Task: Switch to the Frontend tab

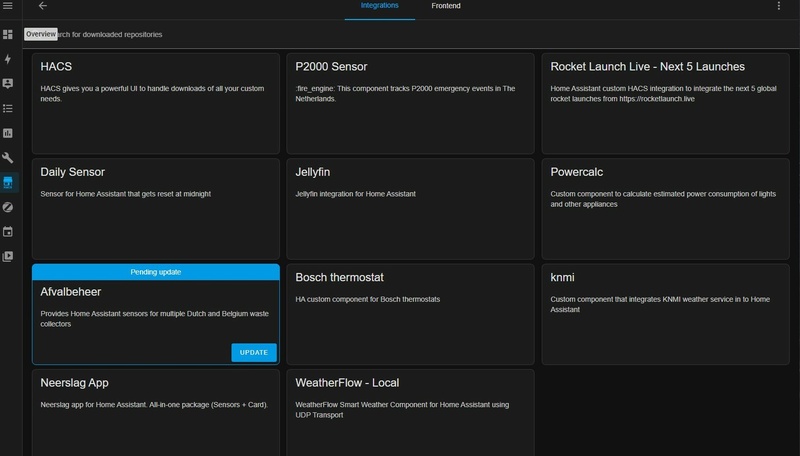Action: [446, 6]
